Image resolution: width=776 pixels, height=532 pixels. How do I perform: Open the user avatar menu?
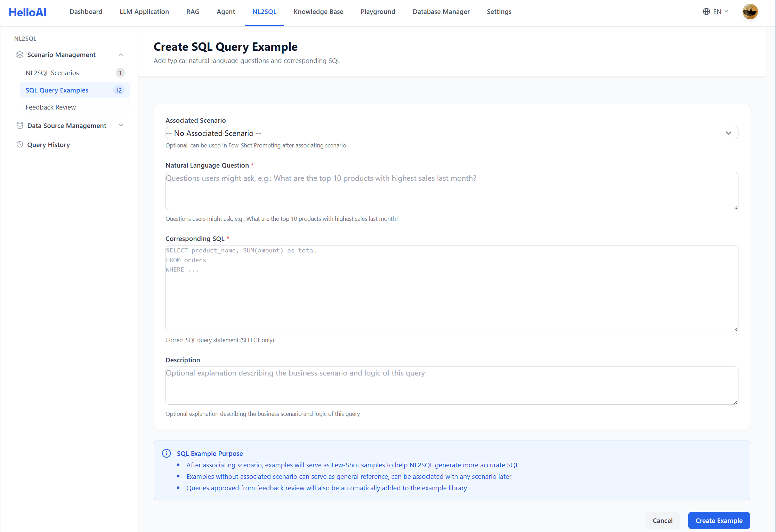(x=750, y=11)
